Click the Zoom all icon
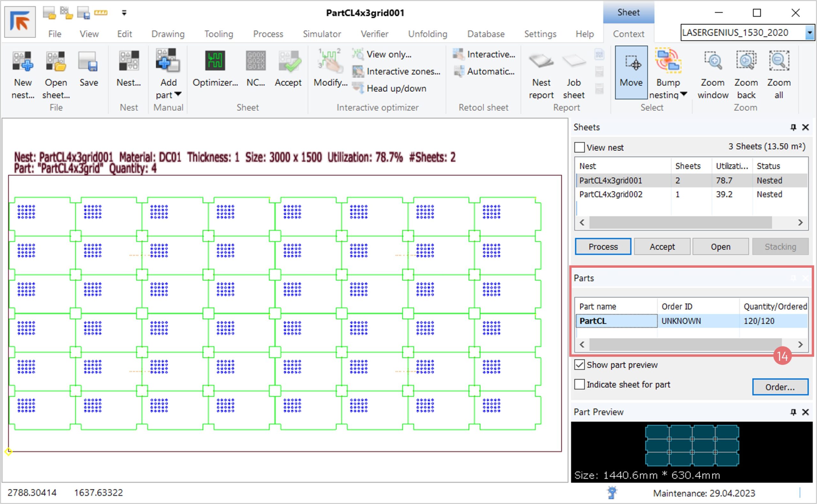The image size is (817, 504). tap(779, 61)
